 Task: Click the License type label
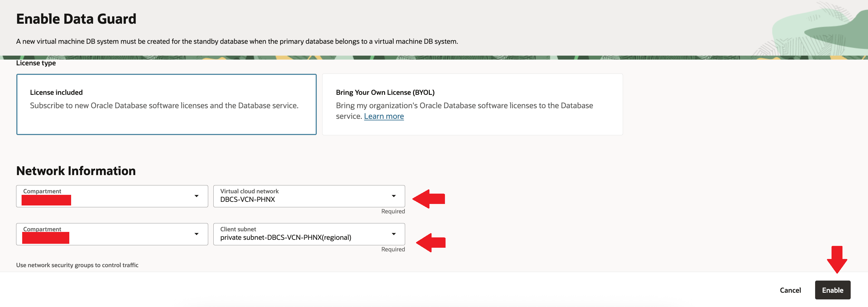pyautogui.click(x=36, y=63)
